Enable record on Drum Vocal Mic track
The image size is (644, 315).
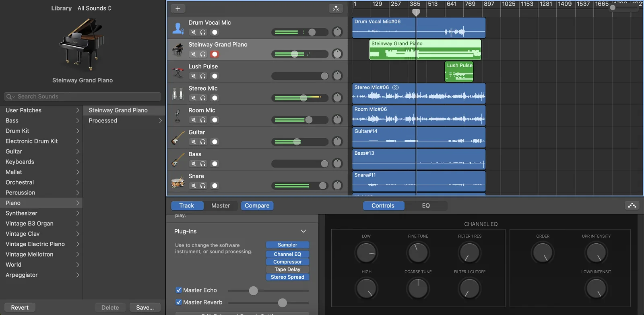point(215,32)
